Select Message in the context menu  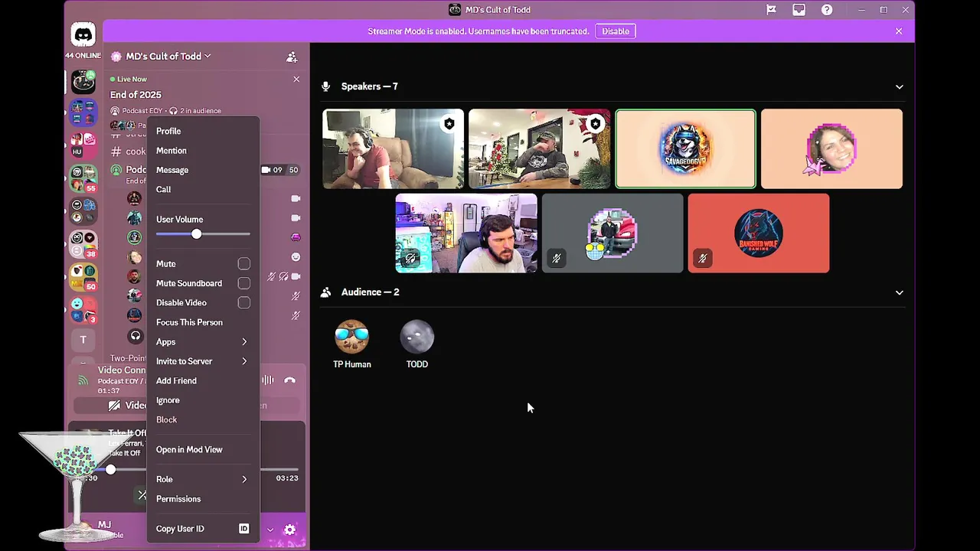click(x=203, y=170)
